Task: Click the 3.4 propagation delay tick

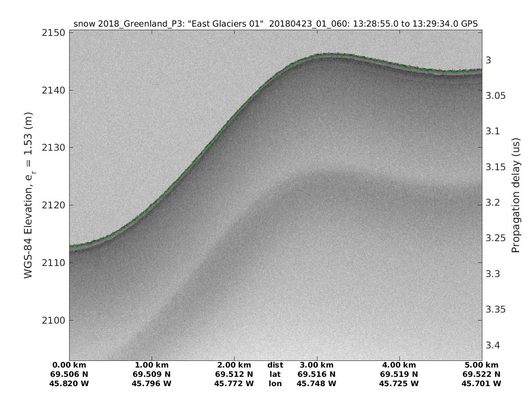Action: pyautogui.click(x=493, y=345)
